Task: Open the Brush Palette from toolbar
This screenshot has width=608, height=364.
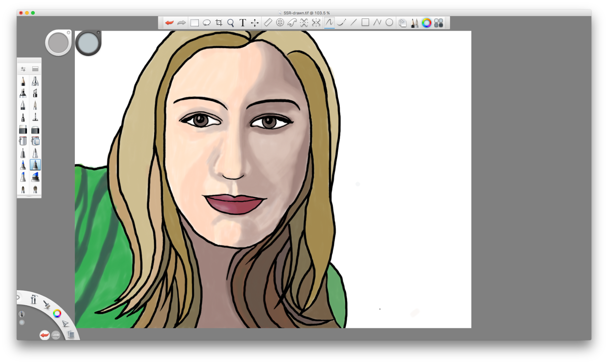Action: (414, 23)
